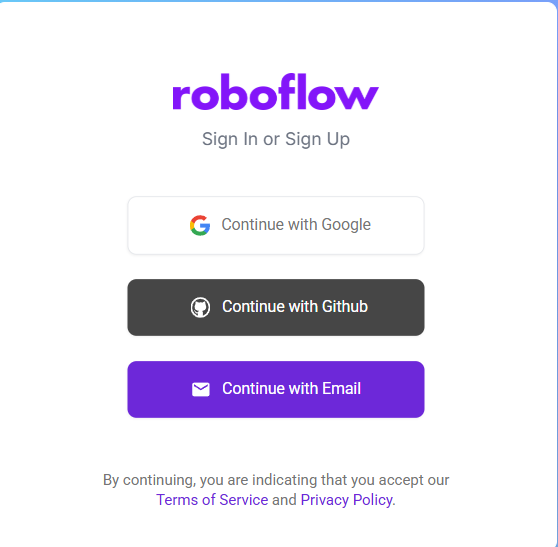Image resolution: width=558 pixels, height=547 pixels.
Task: Choose the Continue with Github button
Action: pyautogui.click(x=276, y=307)
